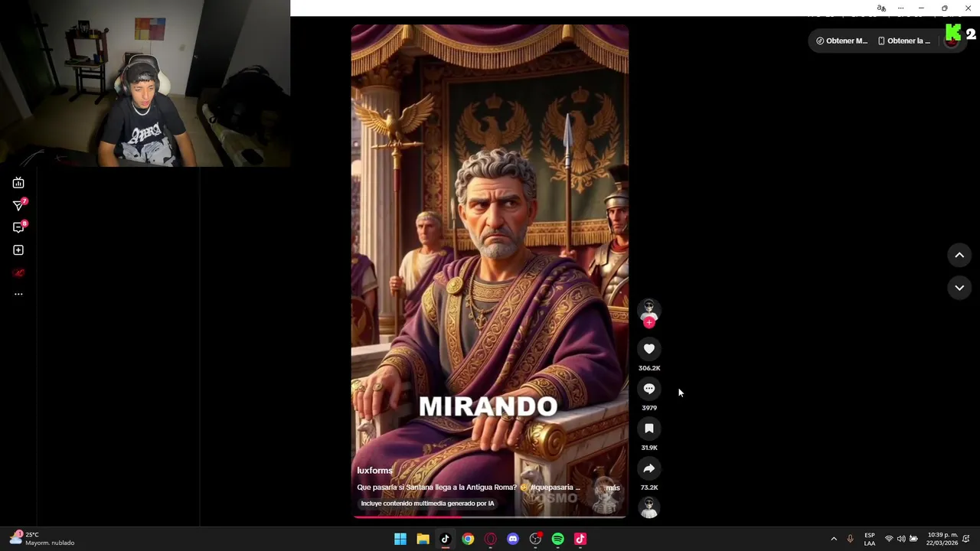Click the translate icon in title bar
980x551 pixels.
click(x=882, y=8)
